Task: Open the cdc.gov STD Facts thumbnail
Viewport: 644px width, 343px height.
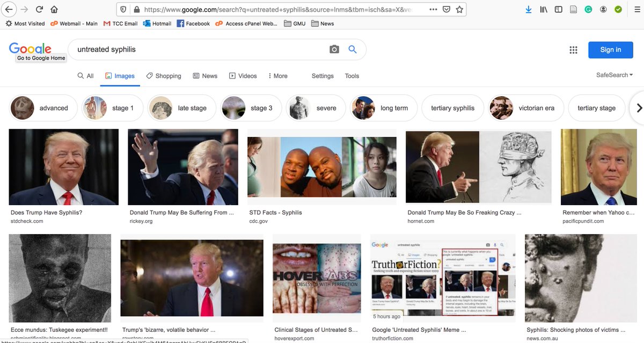Action: pos(322,167)
